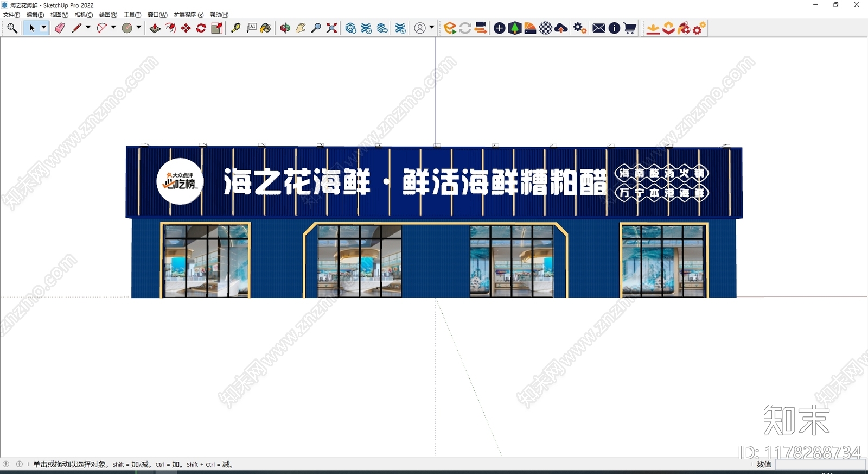Click the leftmost storefront window
The height and width of the screenshot is (474, 868).
click(x=206, y=261)
